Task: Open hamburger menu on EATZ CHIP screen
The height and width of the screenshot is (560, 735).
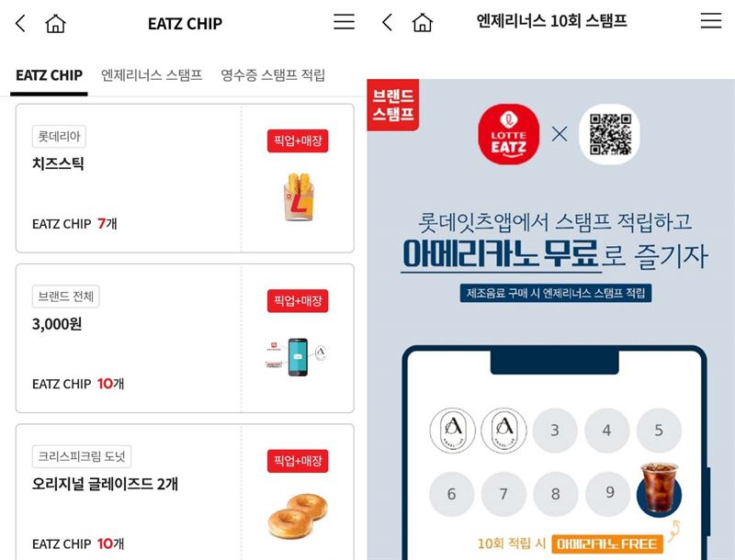Action: click(x=344, y=21)
